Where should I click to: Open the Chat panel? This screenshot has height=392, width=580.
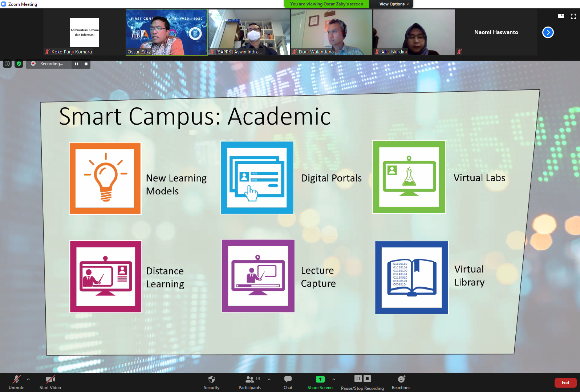(288, 382)
